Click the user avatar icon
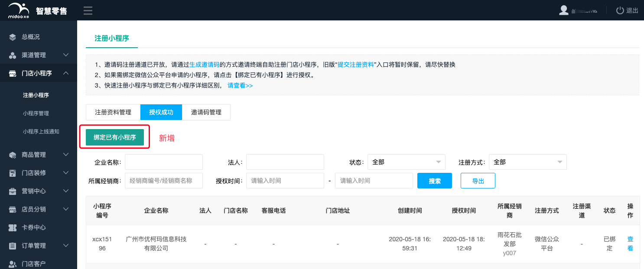644x269 pixels. click(x=563, y=10)
